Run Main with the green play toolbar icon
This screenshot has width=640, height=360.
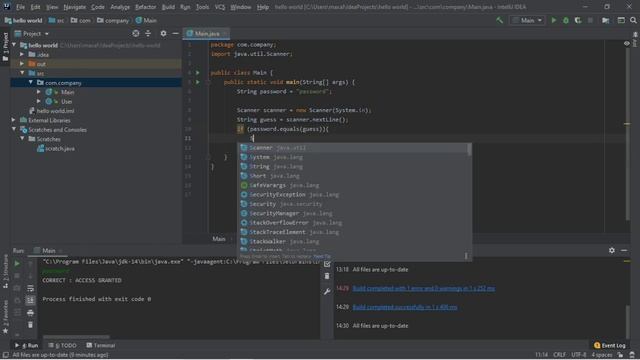553,20
